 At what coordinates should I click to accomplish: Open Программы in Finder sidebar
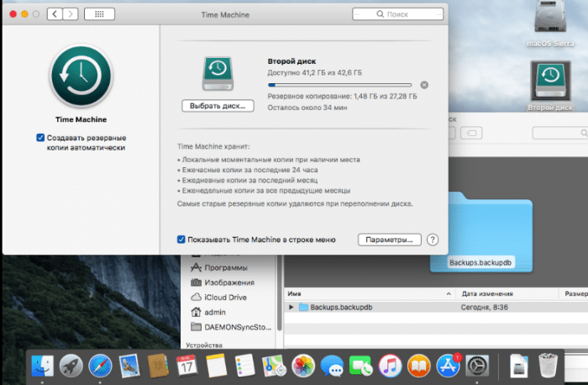point(225,268)
